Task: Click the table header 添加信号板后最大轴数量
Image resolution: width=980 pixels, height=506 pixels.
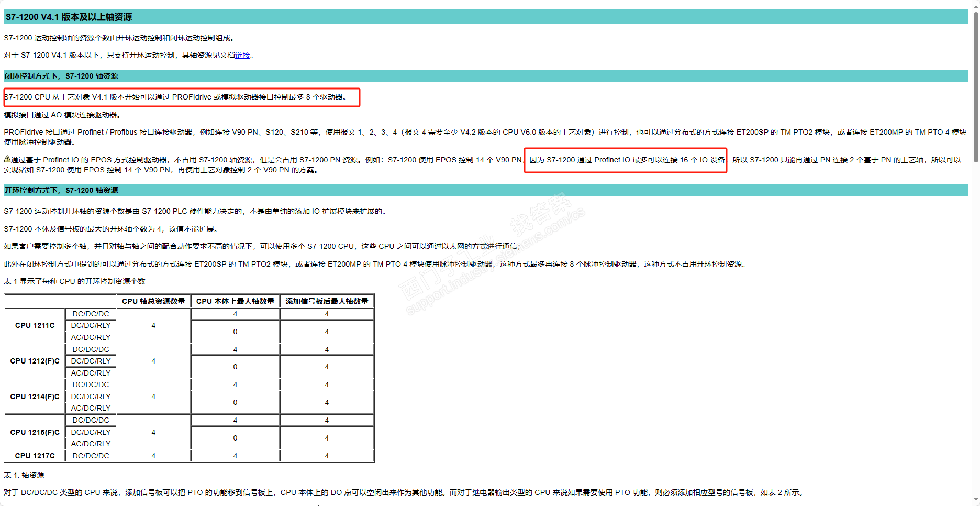Action: (327, 301)
